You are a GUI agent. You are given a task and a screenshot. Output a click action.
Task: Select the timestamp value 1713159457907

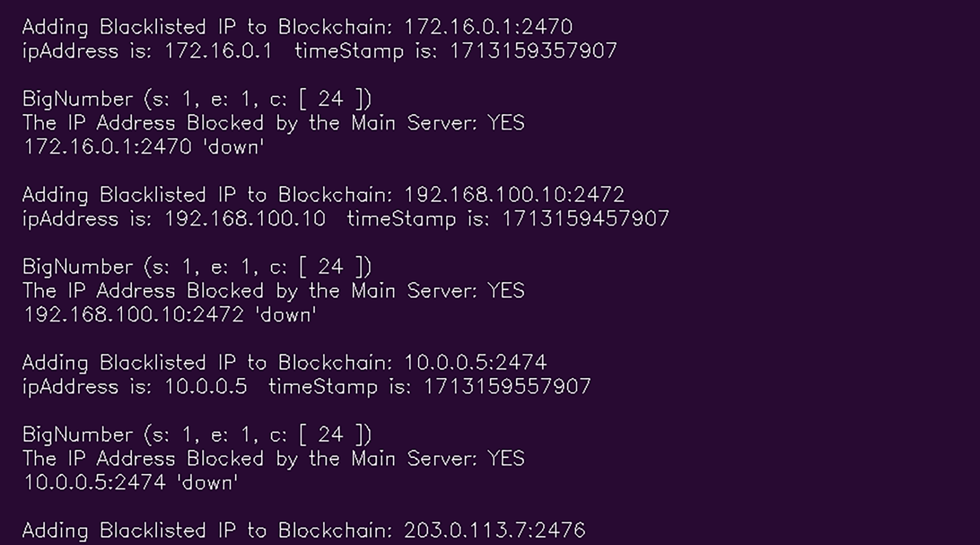586,219
